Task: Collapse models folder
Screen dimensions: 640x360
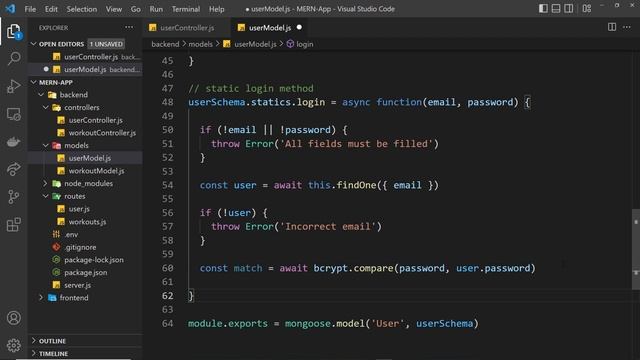Action: pyautogui.click(x=45, y=145)
